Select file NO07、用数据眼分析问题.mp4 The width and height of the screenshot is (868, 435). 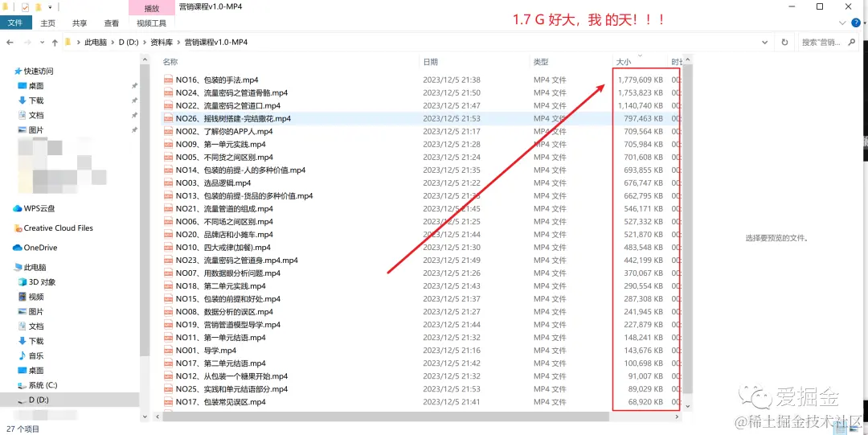227,273
